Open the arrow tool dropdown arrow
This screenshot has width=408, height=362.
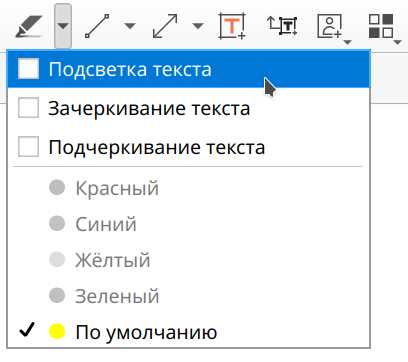point(198,26)
